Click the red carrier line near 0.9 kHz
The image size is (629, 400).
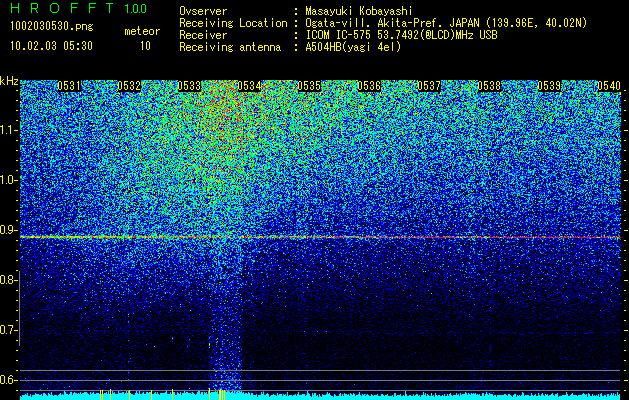(321, 238)
